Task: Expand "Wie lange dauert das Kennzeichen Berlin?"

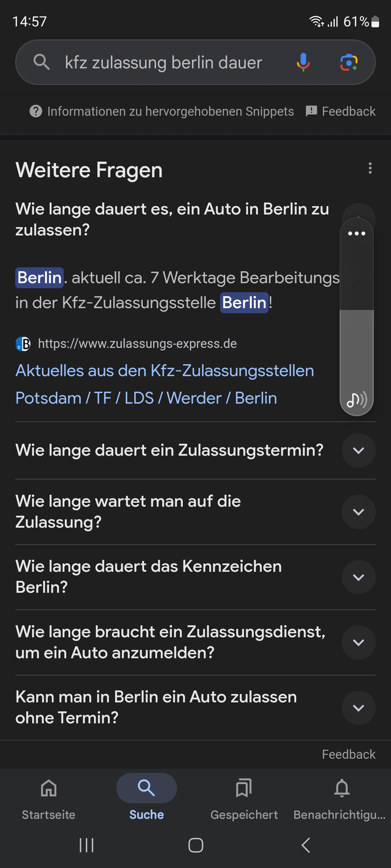Action: pos(358,577)
